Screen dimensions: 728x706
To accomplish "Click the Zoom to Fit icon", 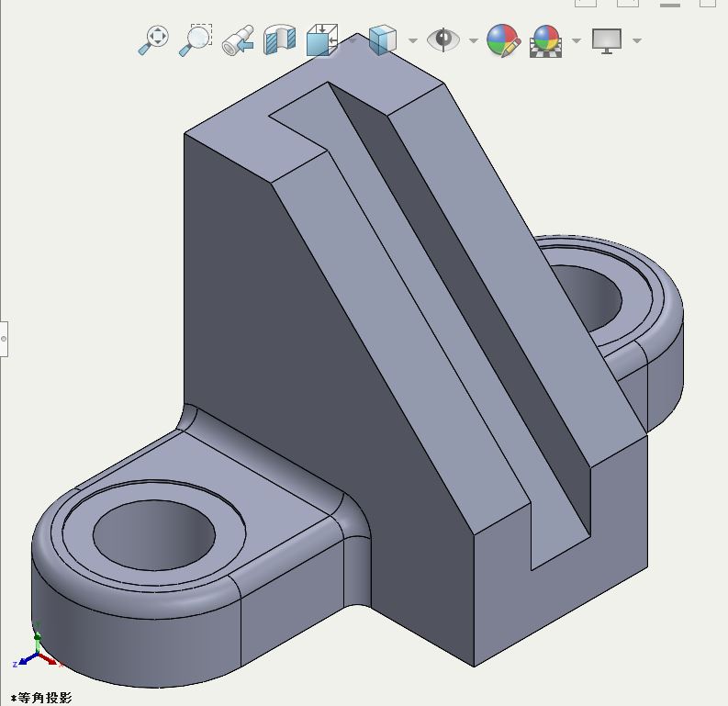I will coord(153,40).
